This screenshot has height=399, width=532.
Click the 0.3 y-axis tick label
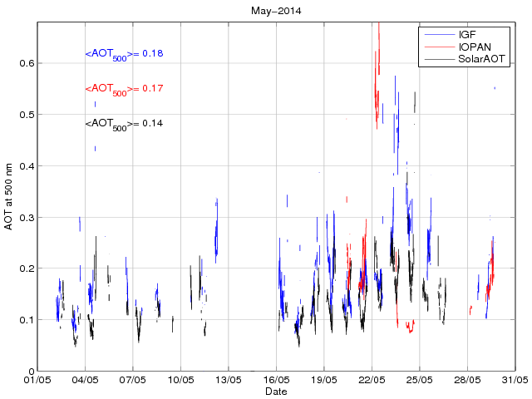(27, 218)
